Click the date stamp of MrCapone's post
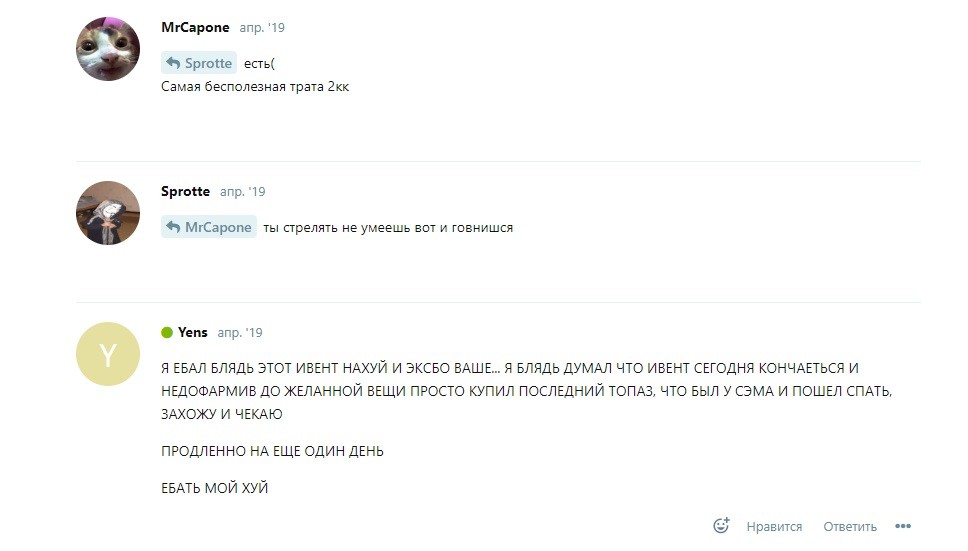 [x=262, y=28]
